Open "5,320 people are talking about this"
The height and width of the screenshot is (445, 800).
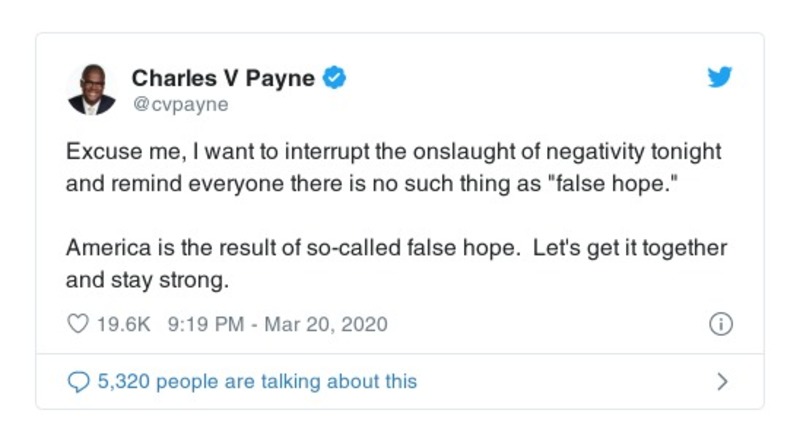pos(256,381)
